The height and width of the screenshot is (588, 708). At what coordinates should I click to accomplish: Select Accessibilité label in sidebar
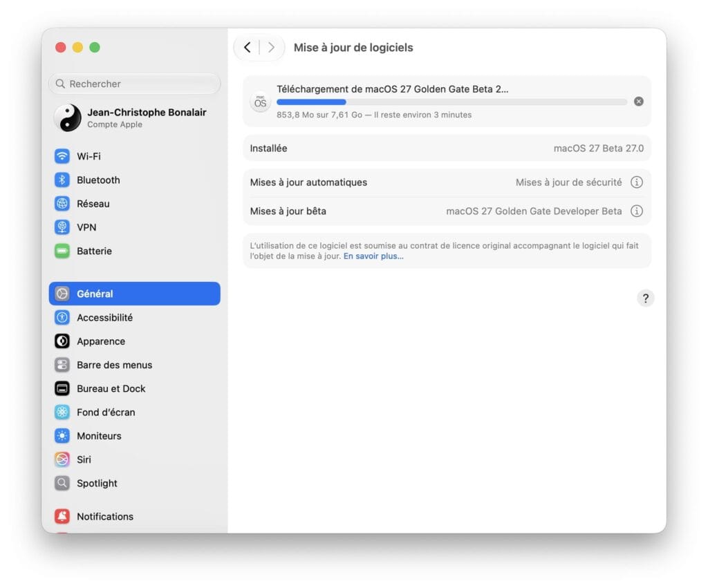coord(105,318)
